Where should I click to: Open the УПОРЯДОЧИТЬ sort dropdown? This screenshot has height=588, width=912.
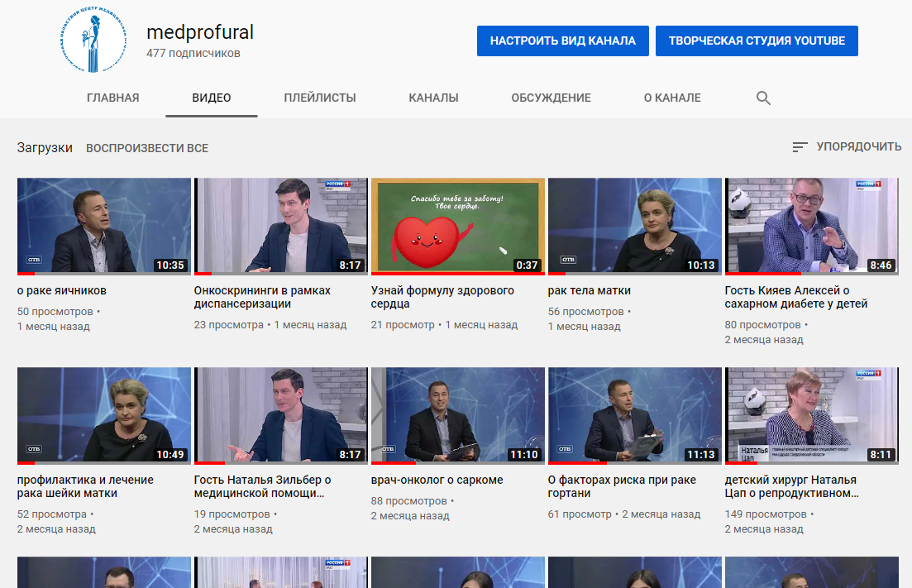coord(857,147)
